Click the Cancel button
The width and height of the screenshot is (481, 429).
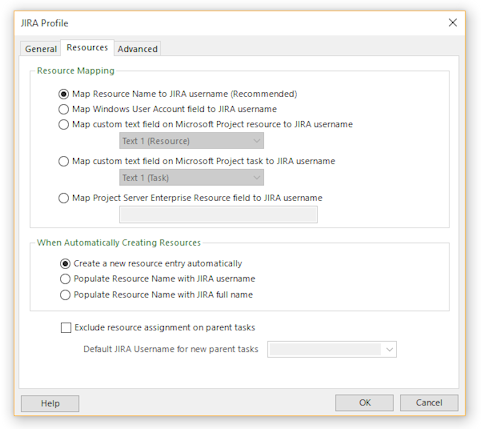click(429, 403)
